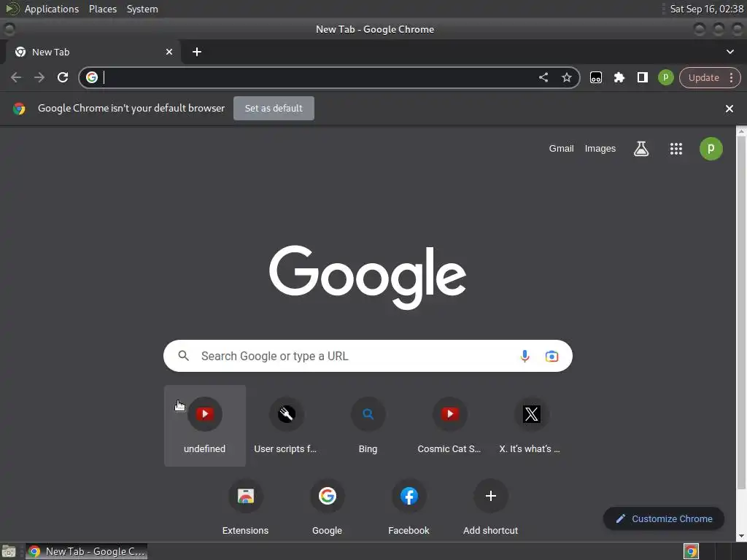This screenshot has width=747, height=560.
Task: Share this page using the share icon
Action: [543, 77]
